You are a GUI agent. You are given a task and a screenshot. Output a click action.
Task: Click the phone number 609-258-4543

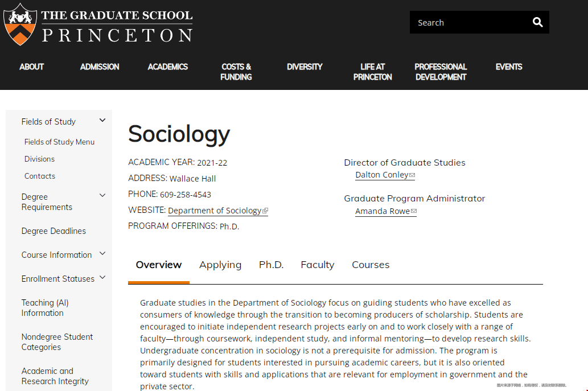click(186, 195)
